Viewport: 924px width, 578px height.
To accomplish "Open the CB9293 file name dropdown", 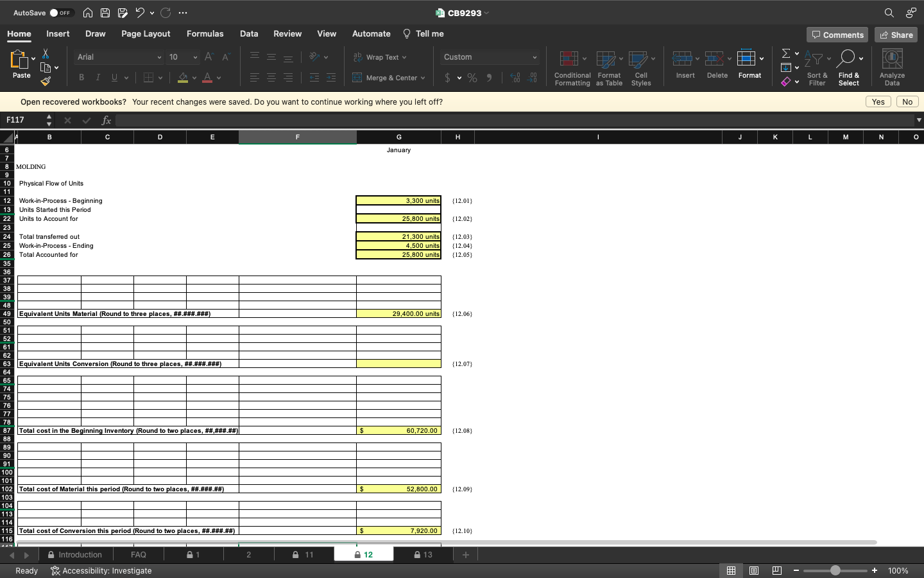I will tap(486, 13).
